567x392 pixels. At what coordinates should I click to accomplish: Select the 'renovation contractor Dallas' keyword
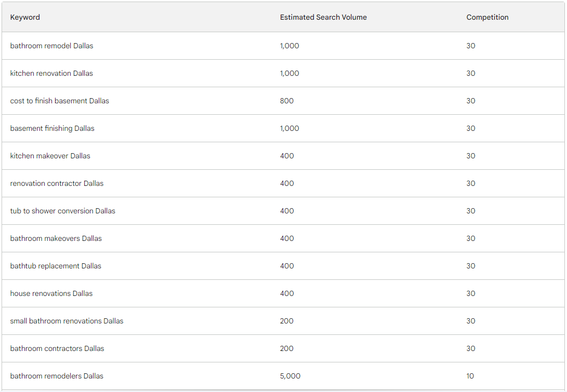tap(56, 183)
